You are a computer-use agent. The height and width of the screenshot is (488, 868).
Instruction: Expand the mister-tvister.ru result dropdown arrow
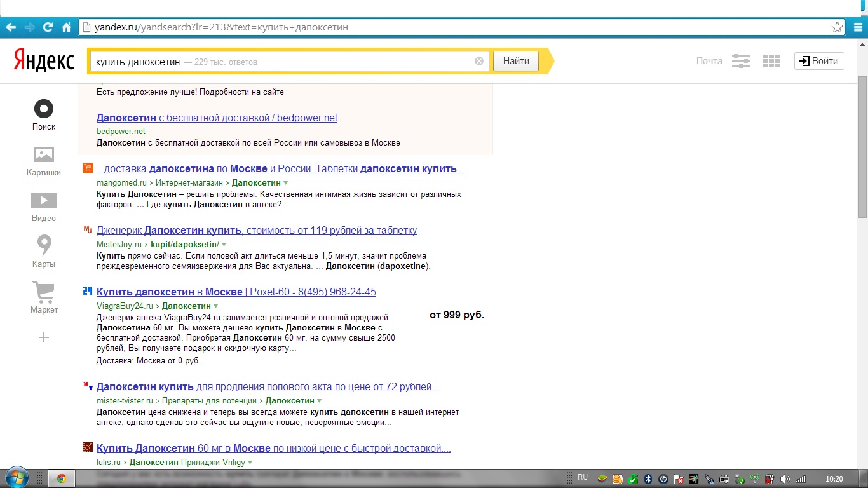pos(319,401)
